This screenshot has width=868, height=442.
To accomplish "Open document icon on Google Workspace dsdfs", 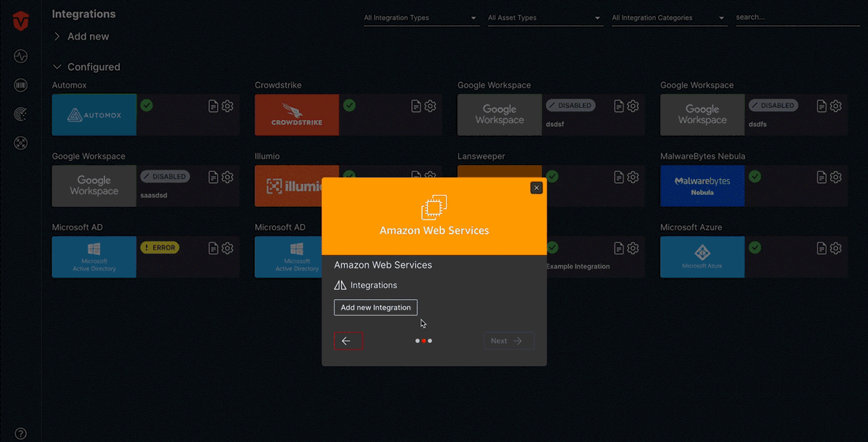I will point(821,106).
